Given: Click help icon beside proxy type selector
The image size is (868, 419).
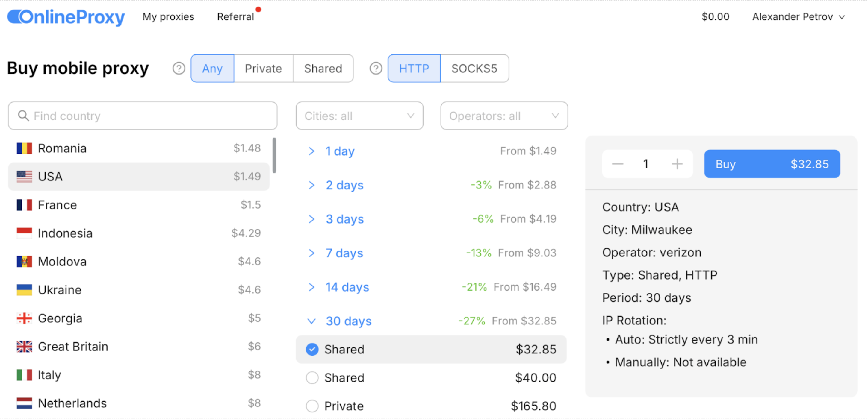Looking at the screenshot, I should 179,68.
